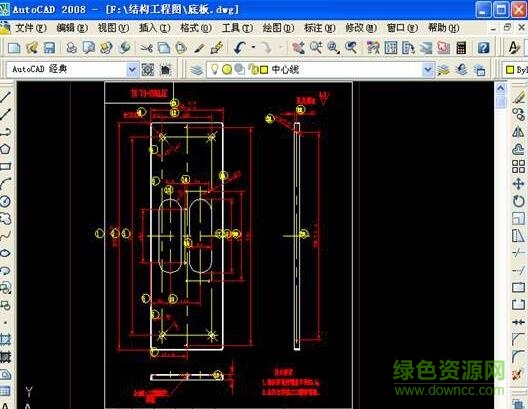The height and width of the screenshot is (409, 528).
Task: Open the Layer Properties Manager icon
Action: click(197, 70)
